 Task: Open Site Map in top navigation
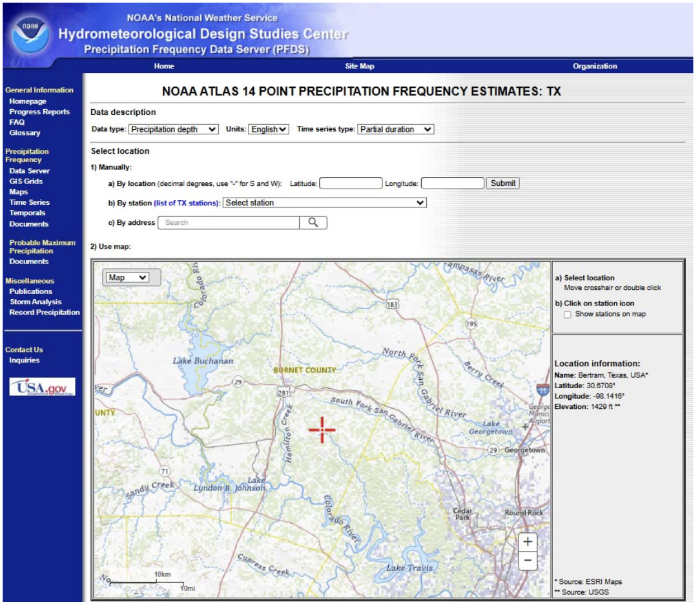pos(360,67)
